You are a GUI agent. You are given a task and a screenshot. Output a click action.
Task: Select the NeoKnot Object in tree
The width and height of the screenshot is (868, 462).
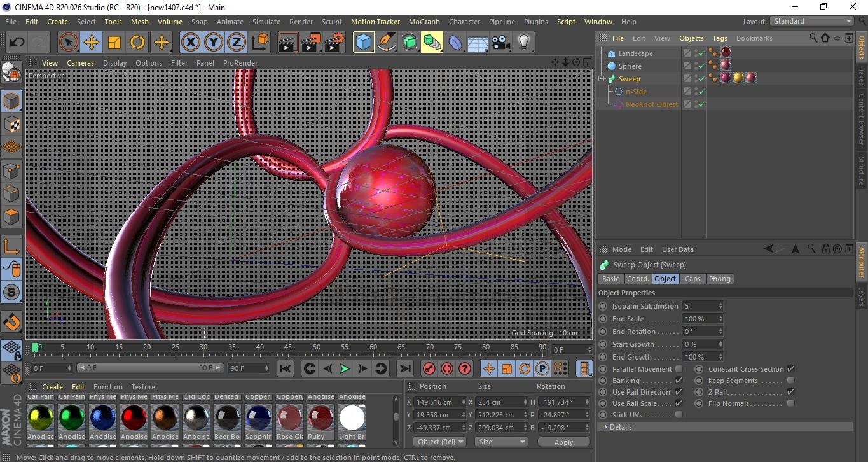point(651,104)
